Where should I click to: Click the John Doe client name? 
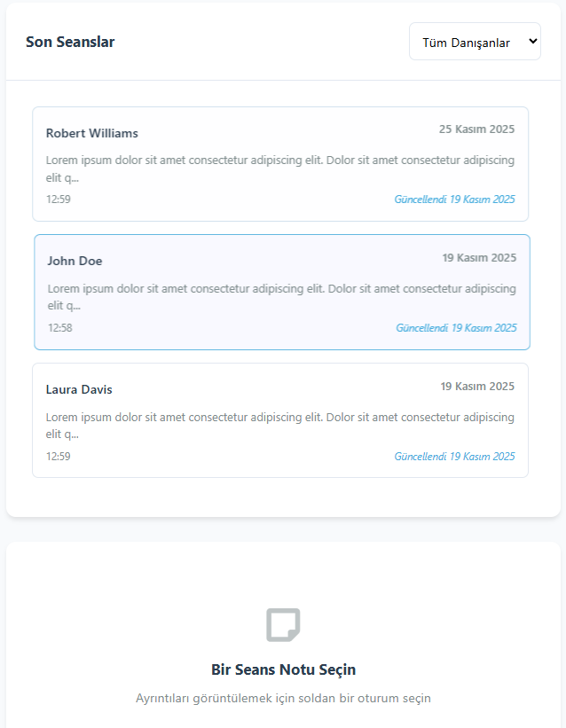point(75,261)
